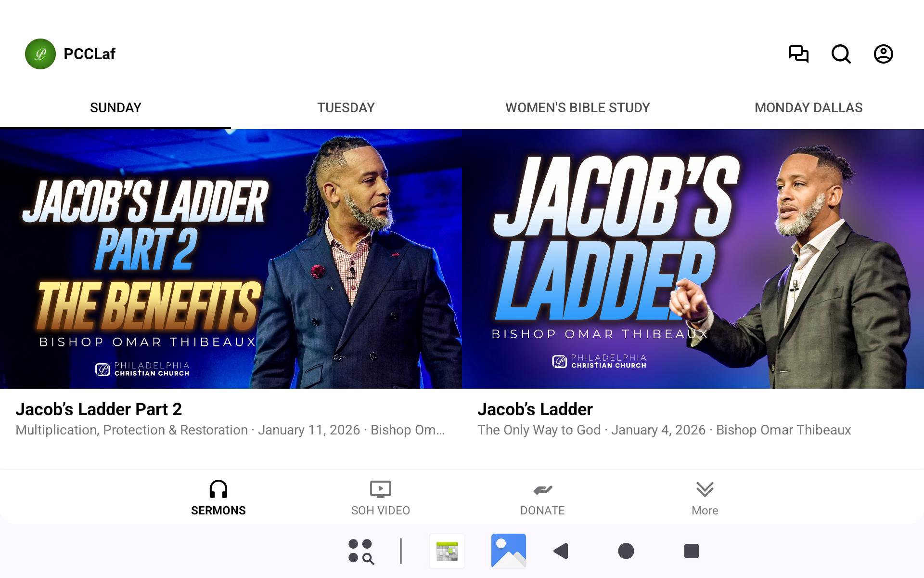Tap the Android home circle button

(x=626, y=551)
